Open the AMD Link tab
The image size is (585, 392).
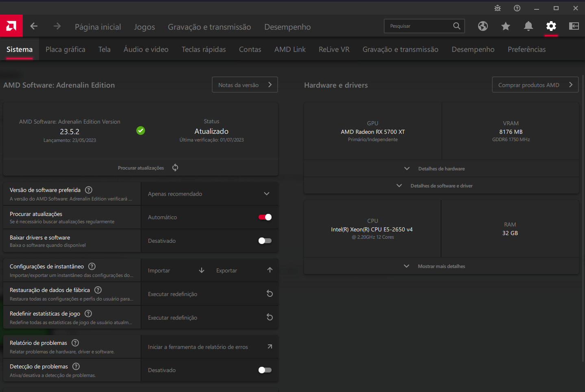pos(290,49)
